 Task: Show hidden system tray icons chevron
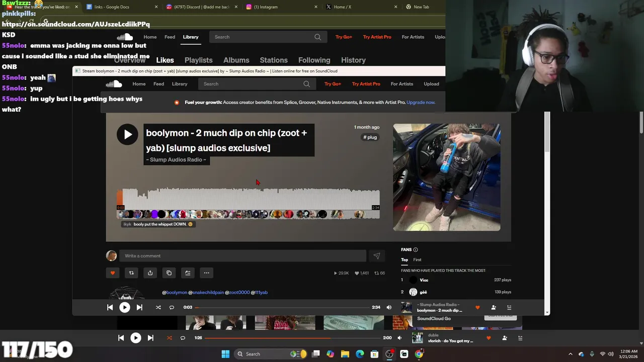(571, 354)
